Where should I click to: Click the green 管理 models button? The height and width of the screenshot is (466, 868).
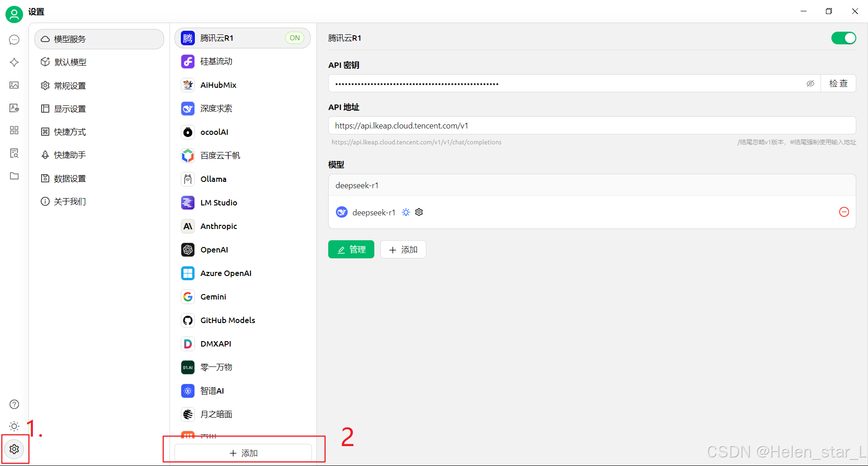[351, 249]
